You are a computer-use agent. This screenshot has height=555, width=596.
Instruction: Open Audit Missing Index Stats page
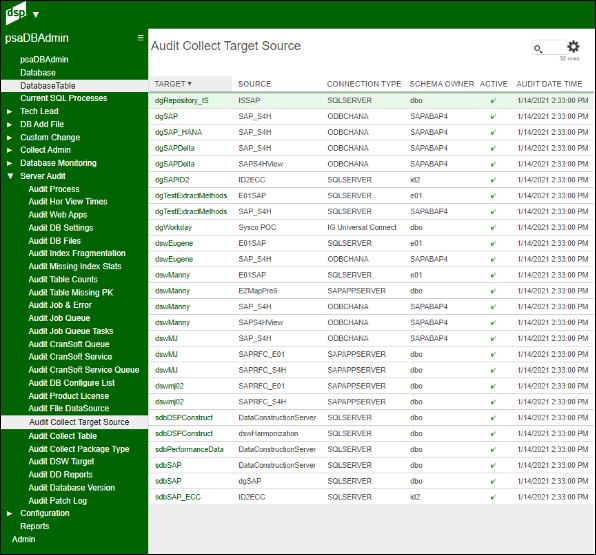[75, 266]
